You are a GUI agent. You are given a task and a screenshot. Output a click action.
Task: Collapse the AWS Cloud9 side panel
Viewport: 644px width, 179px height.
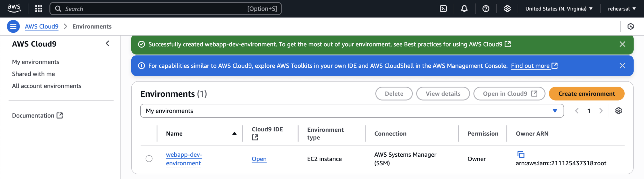tap(108, 44)
